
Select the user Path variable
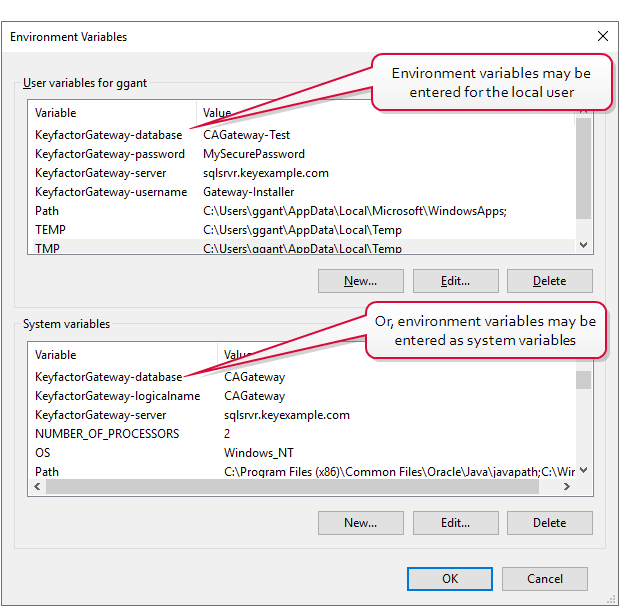47,211
